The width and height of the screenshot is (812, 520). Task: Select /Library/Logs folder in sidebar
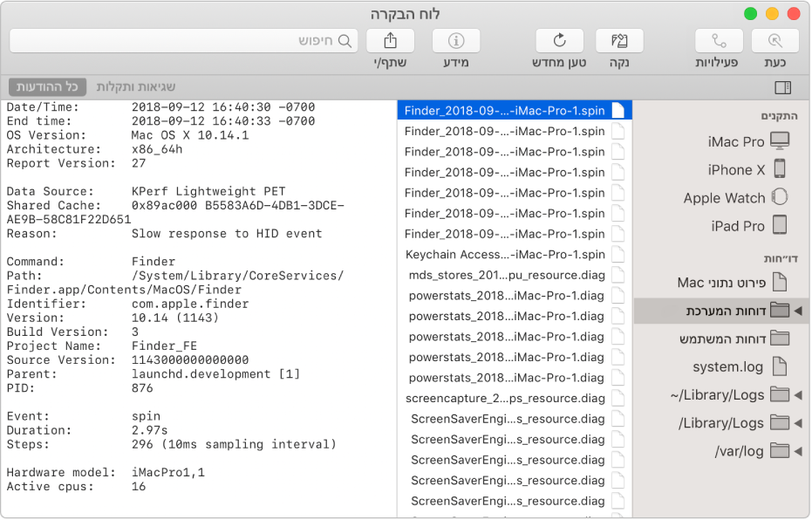point(722,423)
